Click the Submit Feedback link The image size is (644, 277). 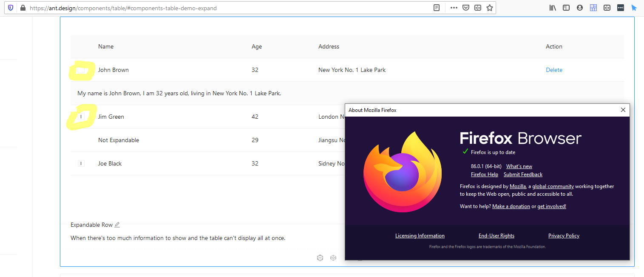pos(523,174)
